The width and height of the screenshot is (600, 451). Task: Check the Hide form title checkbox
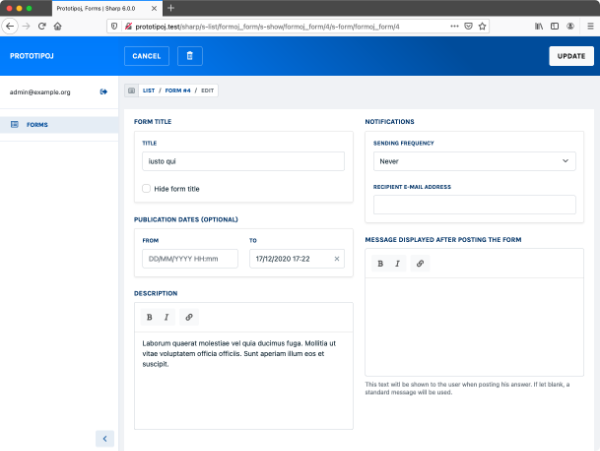(x=146, y=189)
